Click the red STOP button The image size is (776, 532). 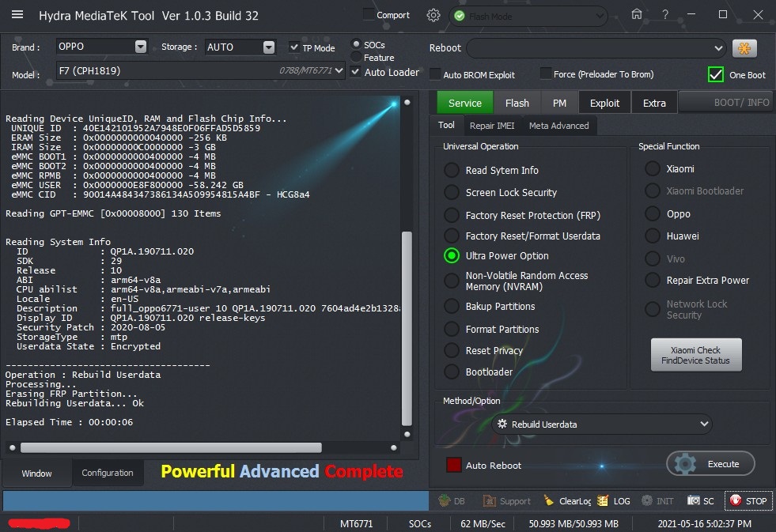click(x=749, y=501)
